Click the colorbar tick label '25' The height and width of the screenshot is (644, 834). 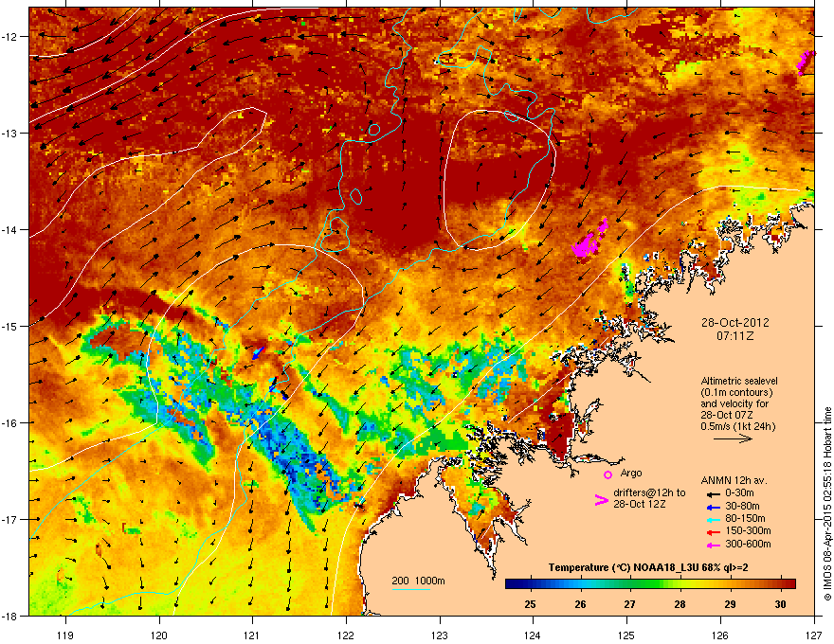pyautogui.click(x=530, y=604)
